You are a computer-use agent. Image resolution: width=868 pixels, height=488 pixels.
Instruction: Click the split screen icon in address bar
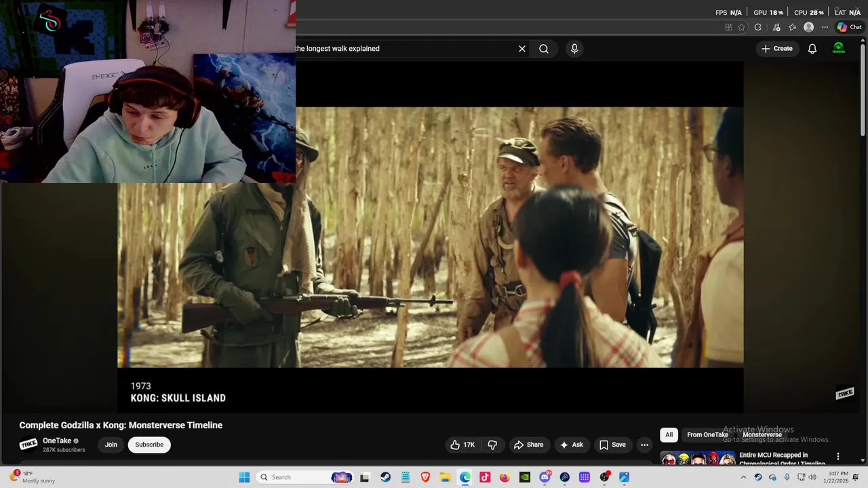pyautogui.click(x=728, y=27)
